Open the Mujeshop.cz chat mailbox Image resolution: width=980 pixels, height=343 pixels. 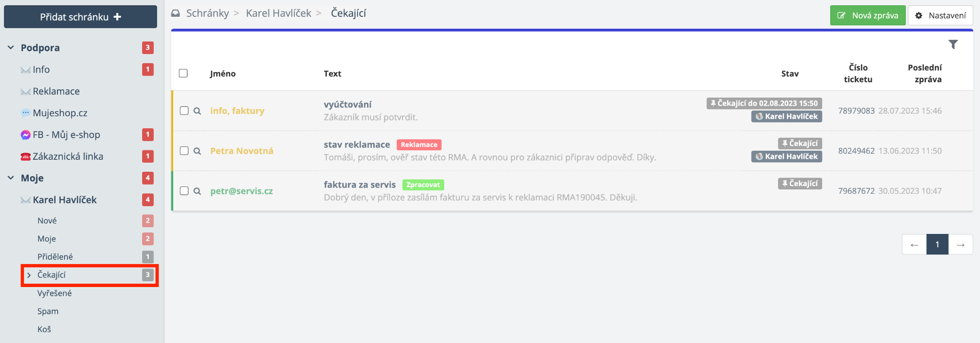(60, 113)
